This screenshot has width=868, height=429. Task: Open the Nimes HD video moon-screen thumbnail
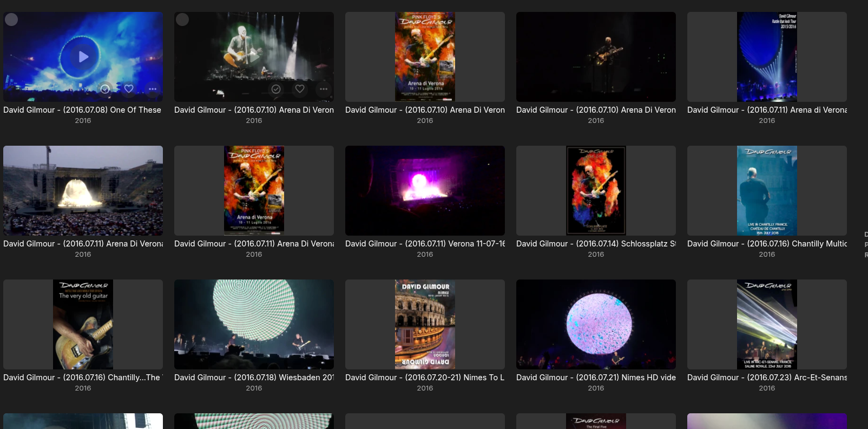tap(596, 324)
